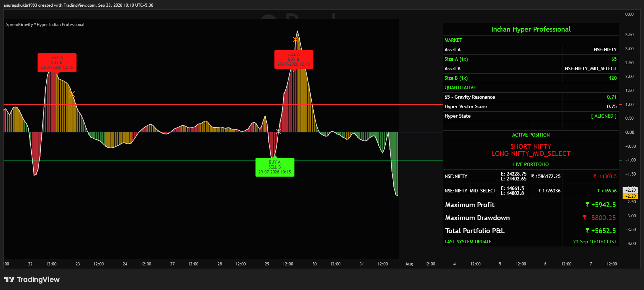Click the entry price E: 24228.75

(x=514, y=174)
